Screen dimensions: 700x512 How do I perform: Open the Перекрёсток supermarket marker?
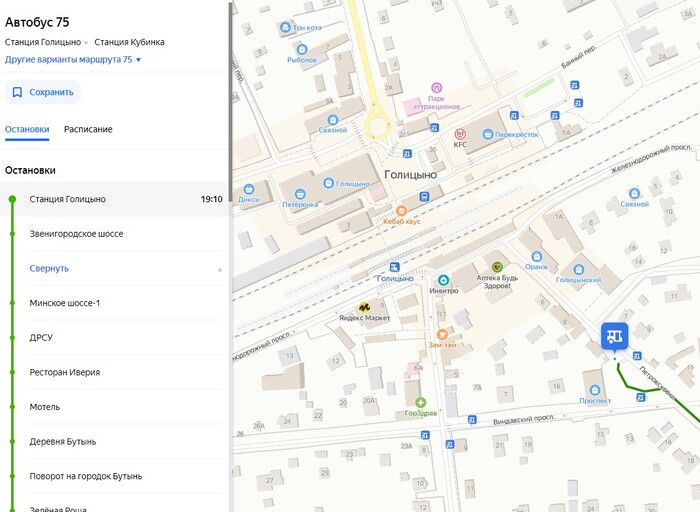(x=487, y=134)
